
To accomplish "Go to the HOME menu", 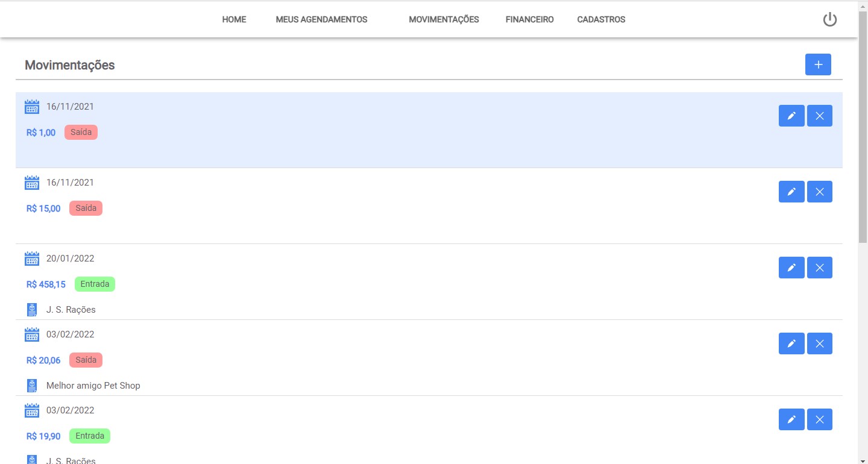I will coord(234,19).
